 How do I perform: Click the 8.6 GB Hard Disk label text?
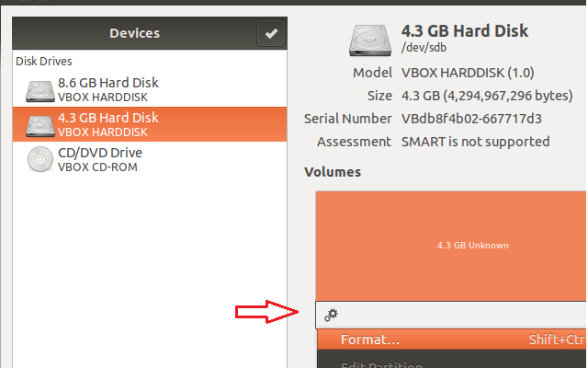tap(108, 83)
